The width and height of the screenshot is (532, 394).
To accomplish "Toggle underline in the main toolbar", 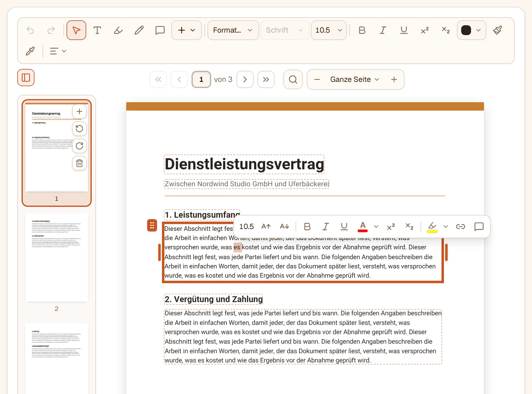I will [x=404, y=30].
